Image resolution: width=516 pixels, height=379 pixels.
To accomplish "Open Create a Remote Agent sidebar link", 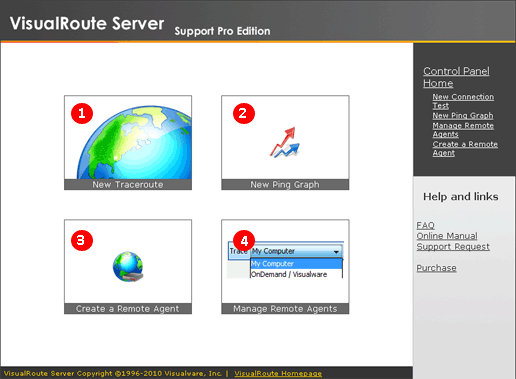I will pos(465,148).
